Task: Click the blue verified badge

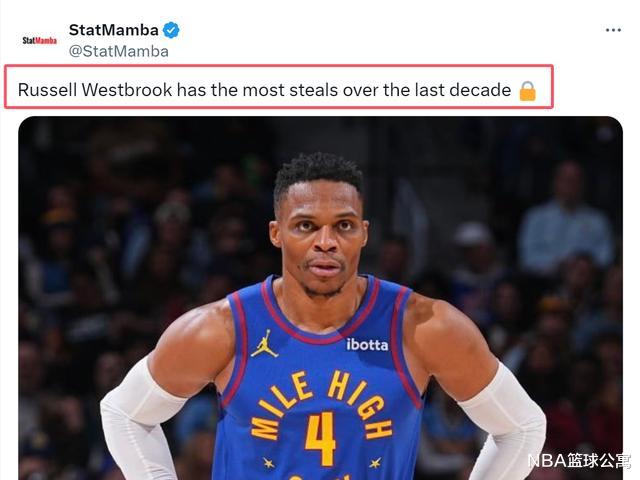Action: pos(171,30)
